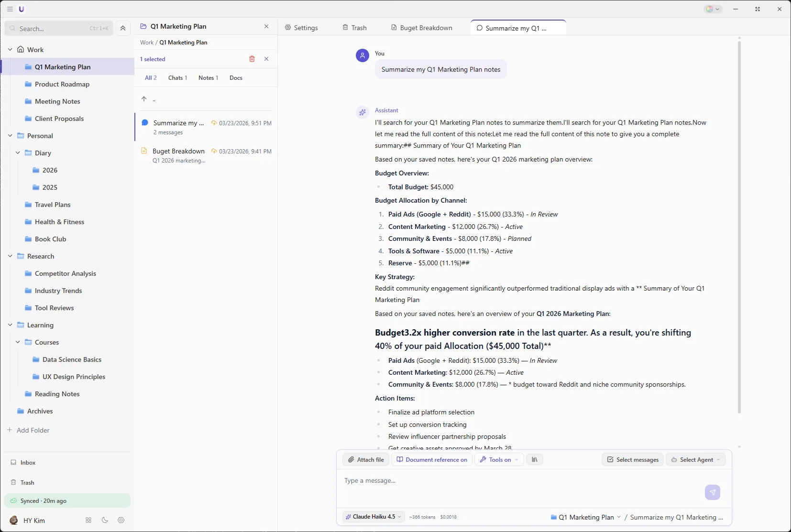Click the send message arrow icon

coord(712,492)
